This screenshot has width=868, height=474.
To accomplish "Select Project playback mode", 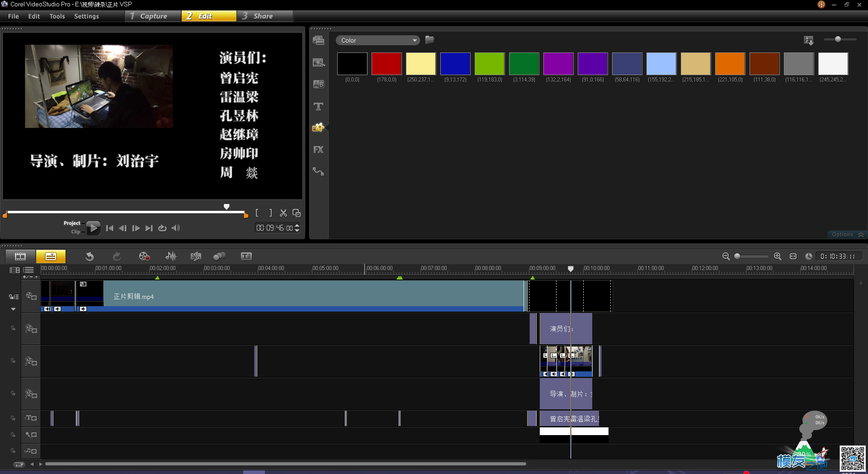I will click(72, 223).
